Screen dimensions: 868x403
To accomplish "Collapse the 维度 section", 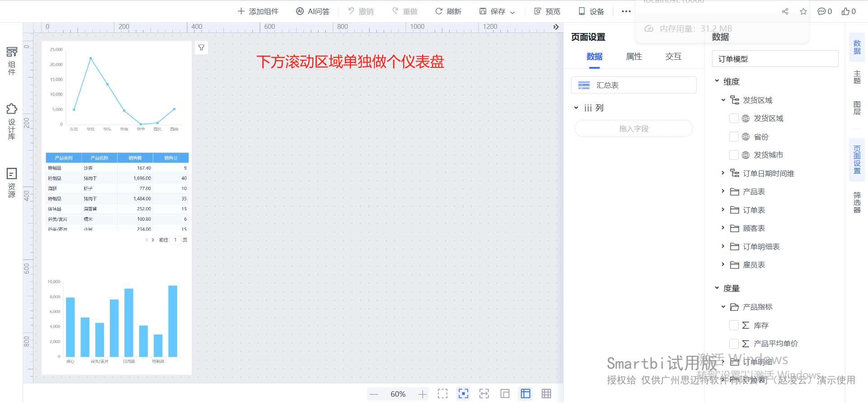I will [x=717, y=81].
